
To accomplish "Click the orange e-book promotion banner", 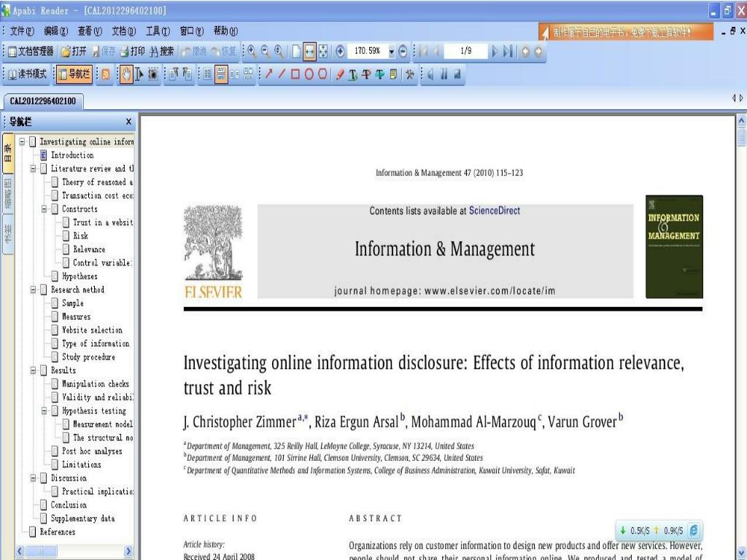I will (626, 32).
